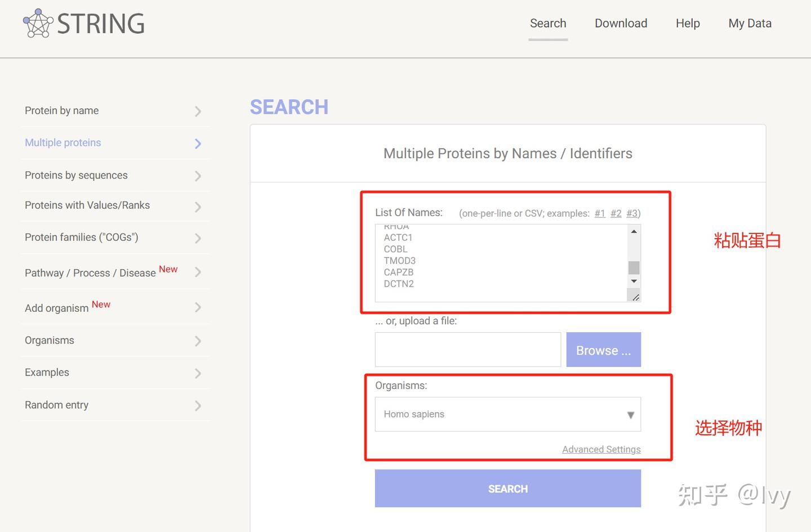The height and width of the screenshot is (532, 811).
Task: Click the STRING network logo icon
Action: point(38,24)
